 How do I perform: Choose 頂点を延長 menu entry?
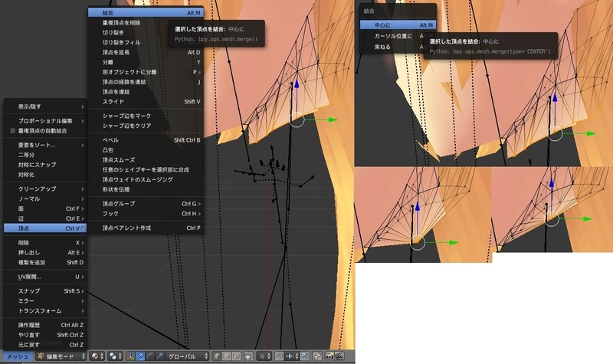pos(146,52)
